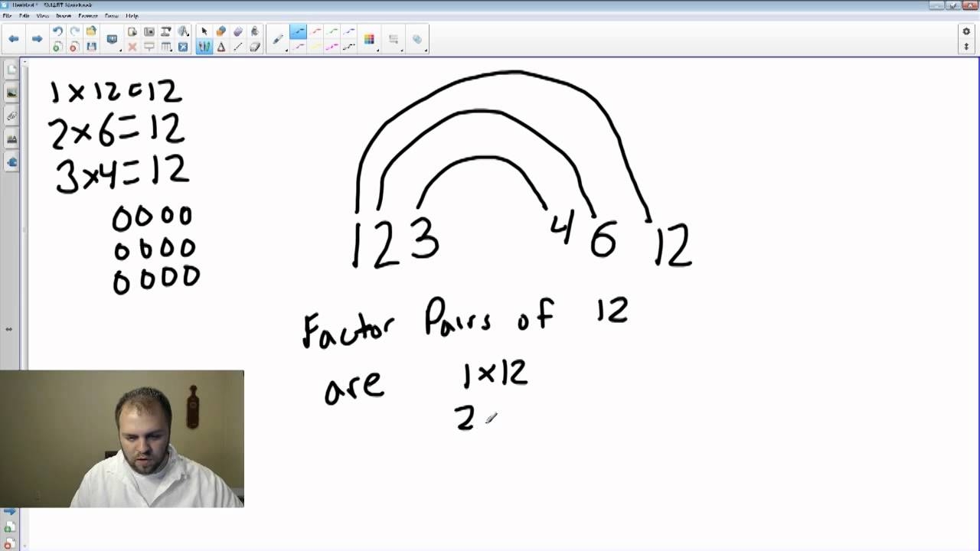
Task: Open the Gallery sidebar panel
Action: point(10,92)
